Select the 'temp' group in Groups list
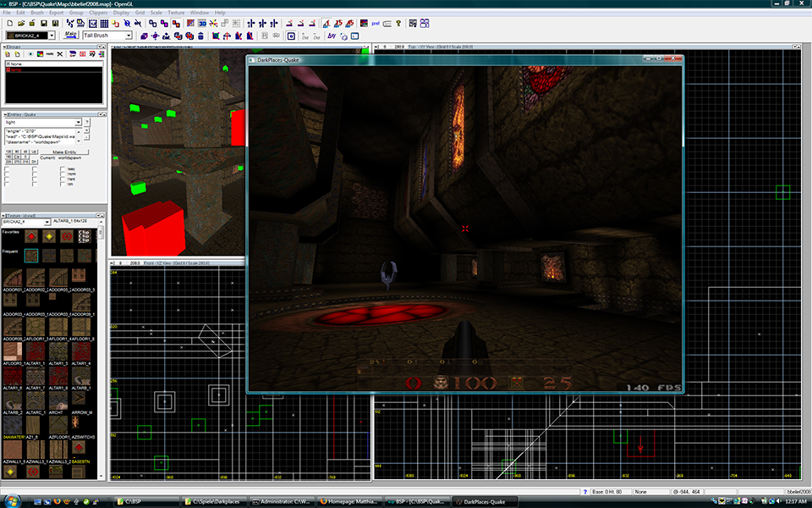812x508 pixels. 14,69
